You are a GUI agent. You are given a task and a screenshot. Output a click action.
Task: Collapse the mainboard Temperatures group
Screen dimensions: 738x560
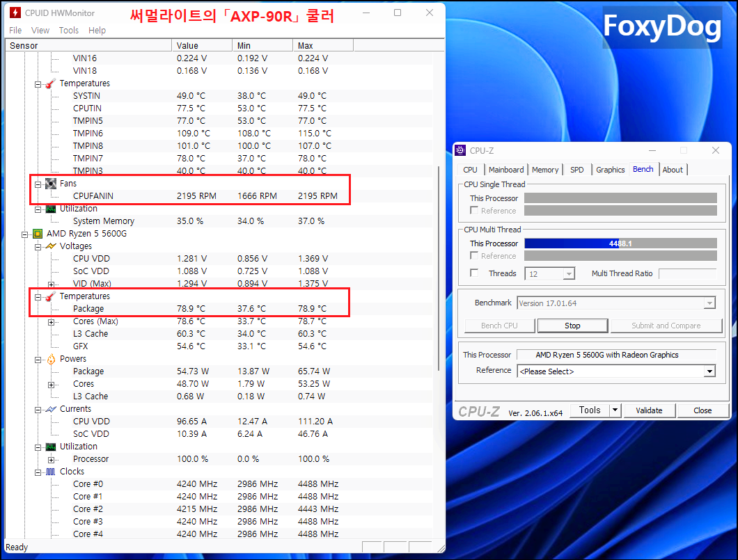(38, 85)
